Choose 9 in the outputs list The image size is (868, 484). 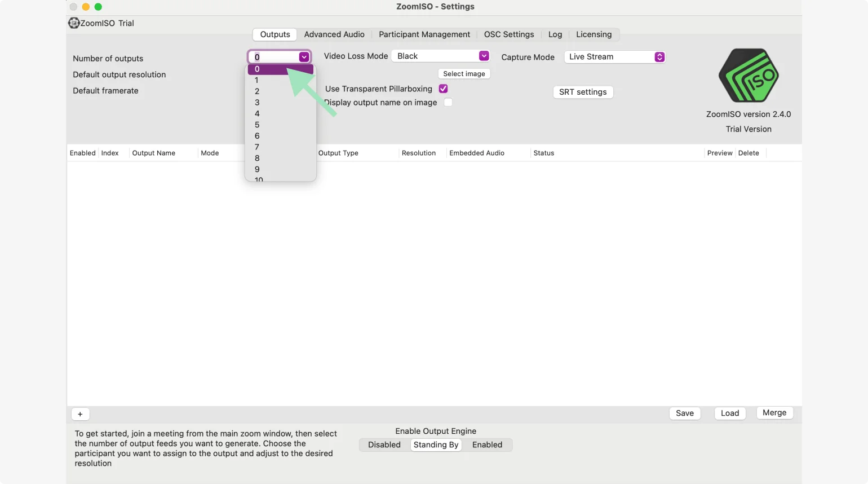[x=281, y=169]
